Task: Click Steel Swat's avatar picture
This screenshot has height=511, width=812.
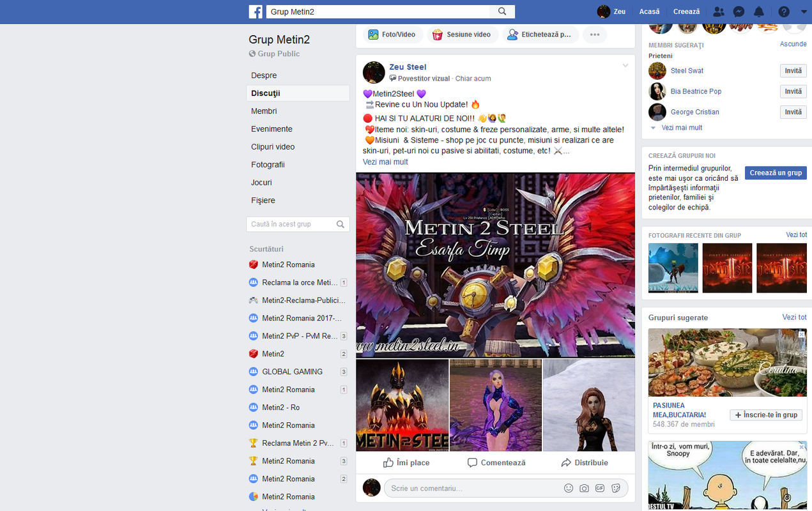Action: [657, 71]
